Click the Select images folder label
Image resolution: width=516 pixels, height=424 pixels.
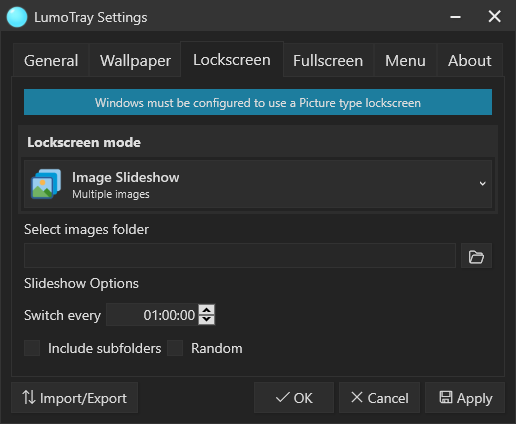point(86,230)
